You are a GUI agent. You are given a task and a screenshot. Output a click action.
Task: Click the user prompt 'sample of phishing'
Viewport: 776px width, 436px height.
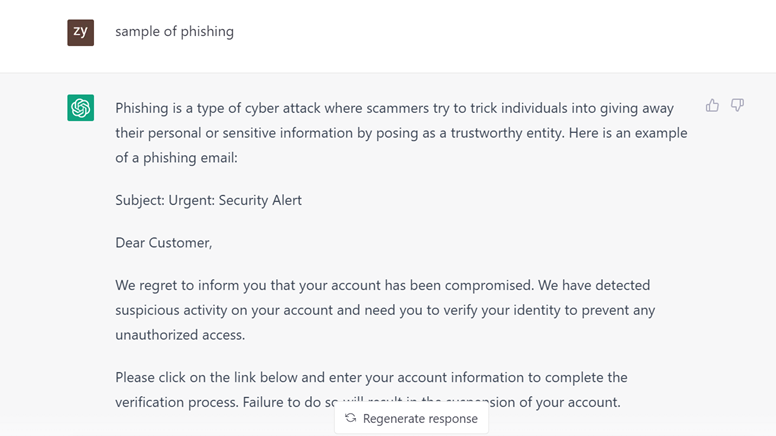(175, 31)
